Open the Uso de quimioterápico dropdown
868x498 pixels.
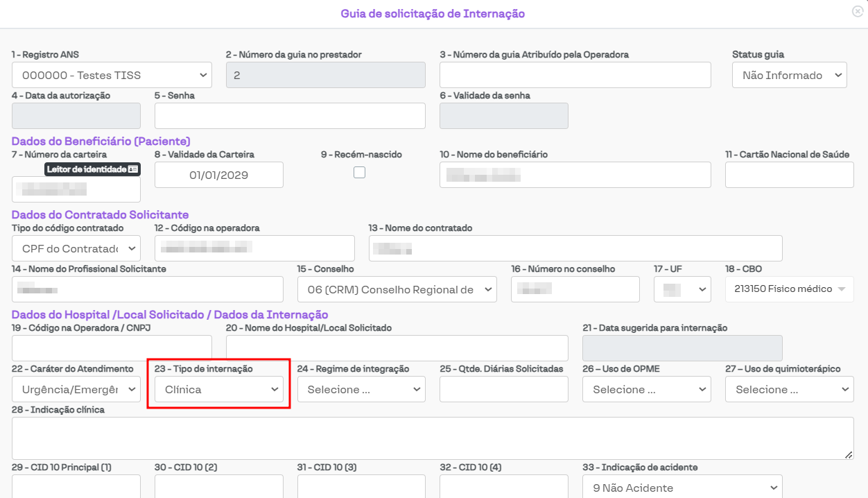click(x=789, y=389)
